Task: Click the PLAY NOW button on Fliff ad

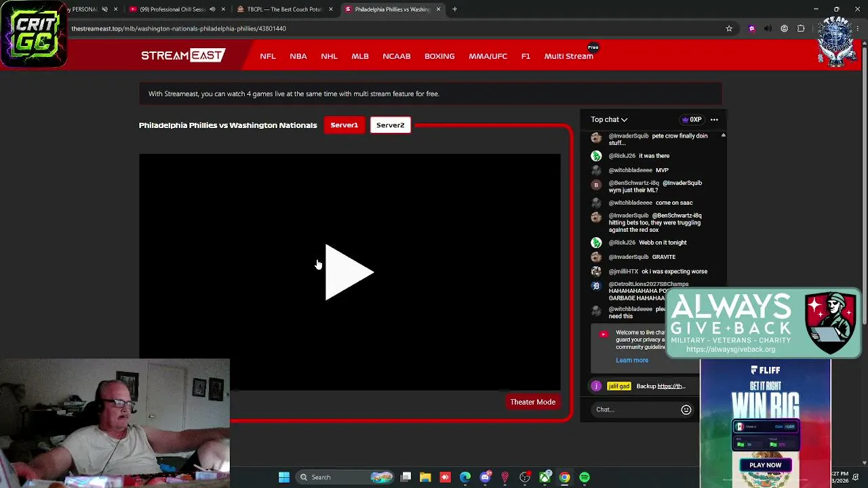Action: (x=766, y=465)
